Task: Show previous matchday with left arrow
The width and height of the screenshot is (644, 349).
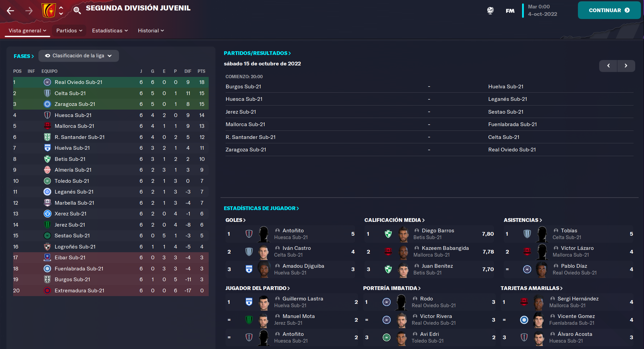Action: 608,66
